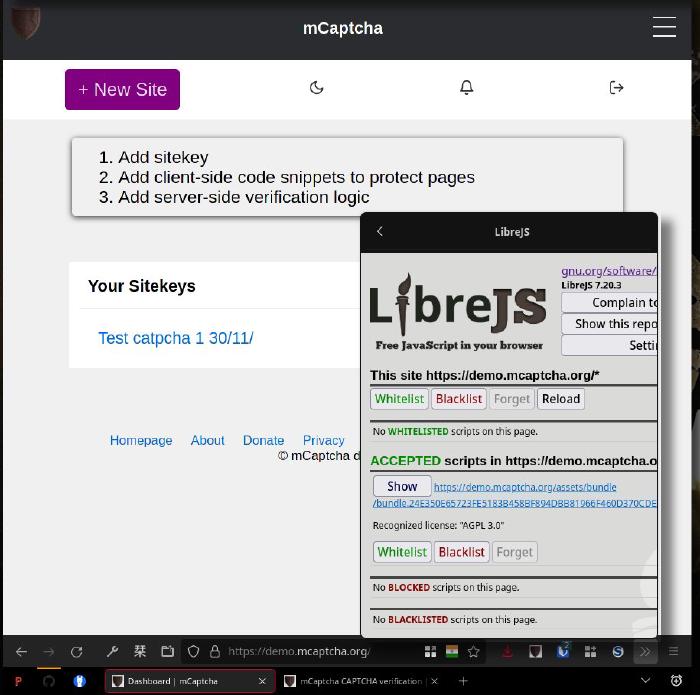Toggle dark mode with the moon icon

(x=316, y=88)
